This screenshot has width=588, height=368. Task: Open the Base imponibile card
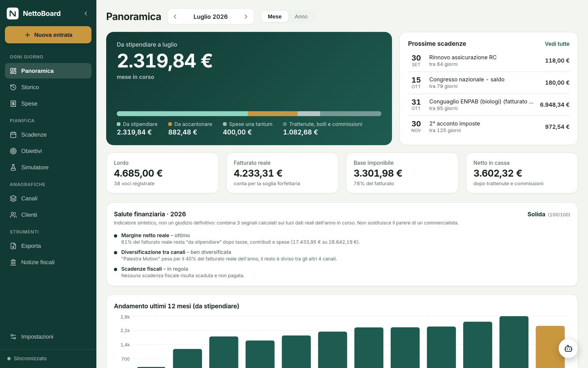click(x=402, y=173)
